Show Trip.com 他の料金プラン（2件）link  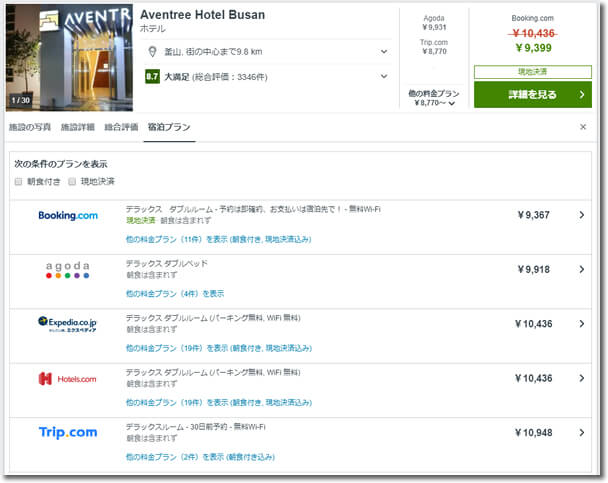click(x=200, y=457)
